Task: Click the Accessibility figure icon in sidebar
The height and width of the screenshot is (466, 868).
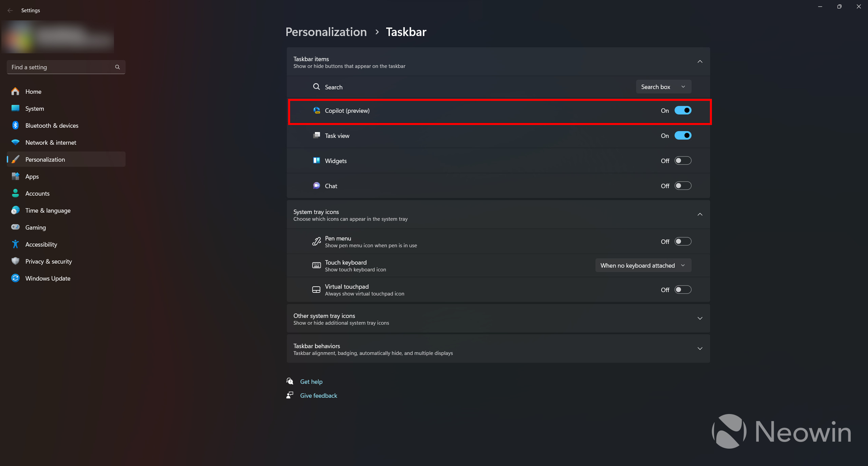Action: (x=15, y=244)
